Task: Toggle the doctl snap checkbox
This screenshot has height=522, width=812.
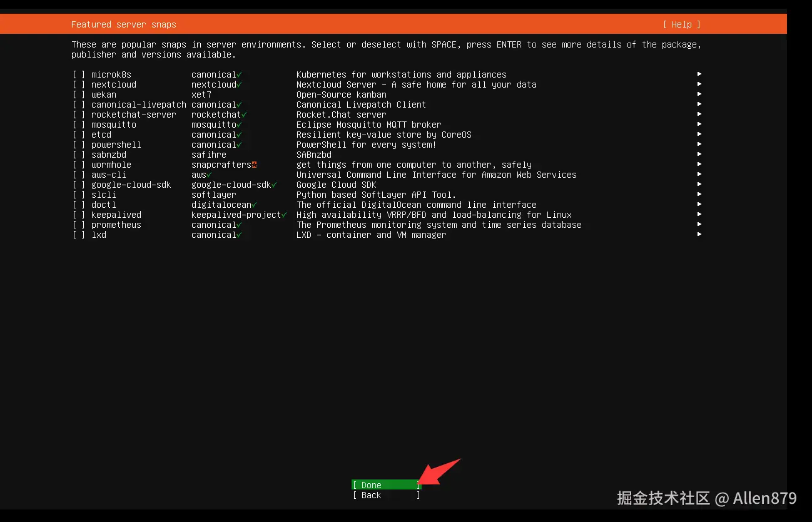Action: (79, 205)
